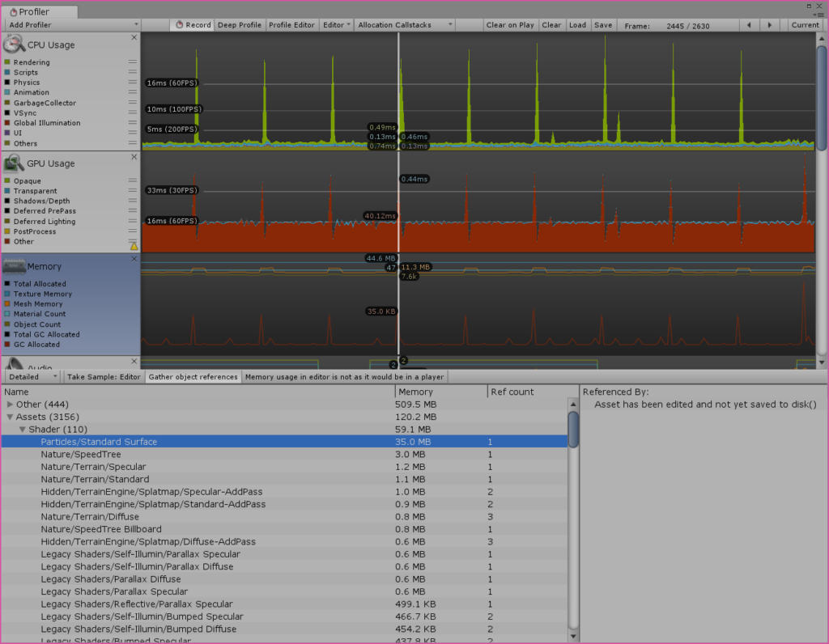Click the Rendering color swatch
Screen dimensions: 829x644
pyautogui.click(x=7, y=62)
